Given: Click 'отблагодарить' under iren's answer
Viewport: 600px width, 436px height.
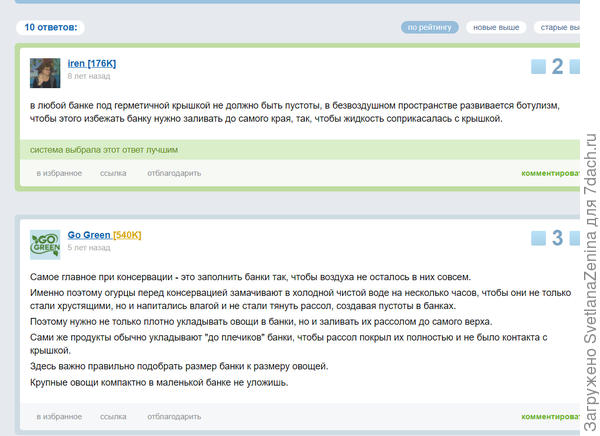Looking at the screenshot, I should click(174, 173).
